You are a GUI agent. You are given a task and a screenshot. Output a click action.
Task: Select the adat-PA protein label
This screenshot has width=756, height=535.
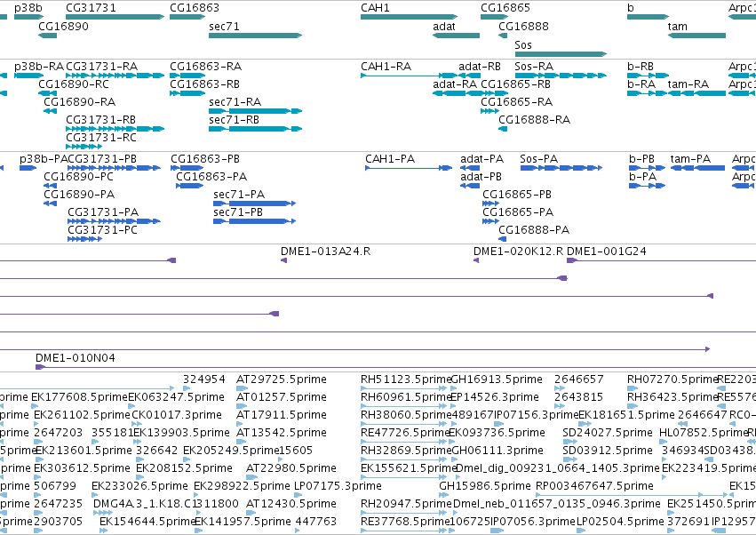pyautogui.click(x=481, y=159)
